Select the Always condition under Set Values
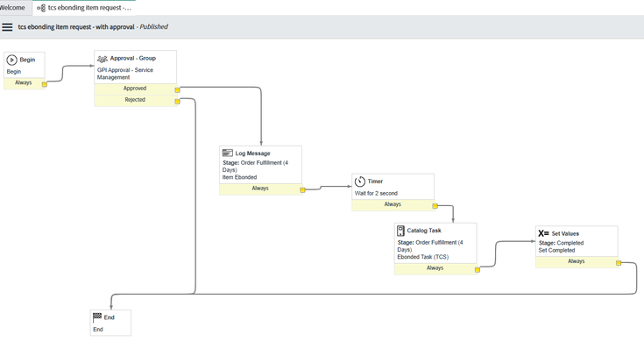644x349 pixels. coord(577,261)
